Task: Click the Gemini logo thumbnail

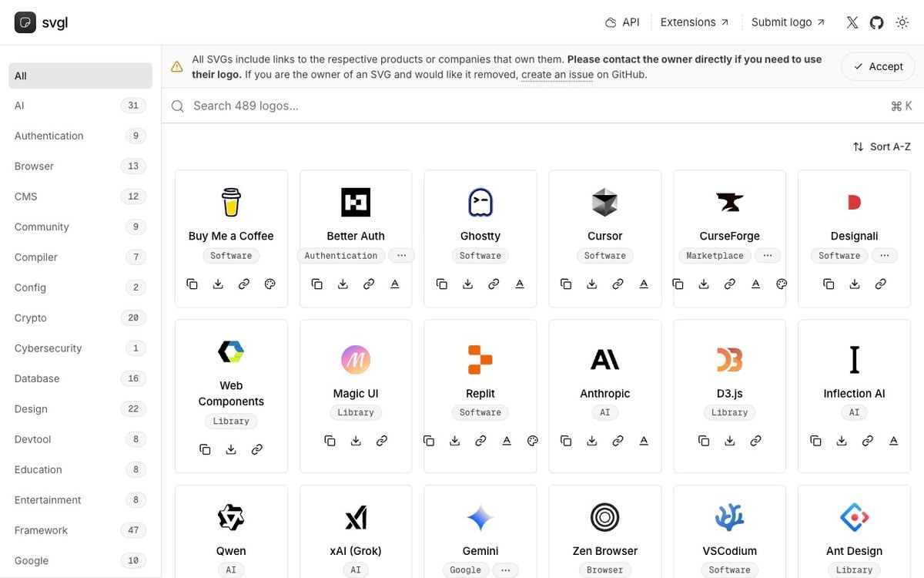Action: [480, 518]
